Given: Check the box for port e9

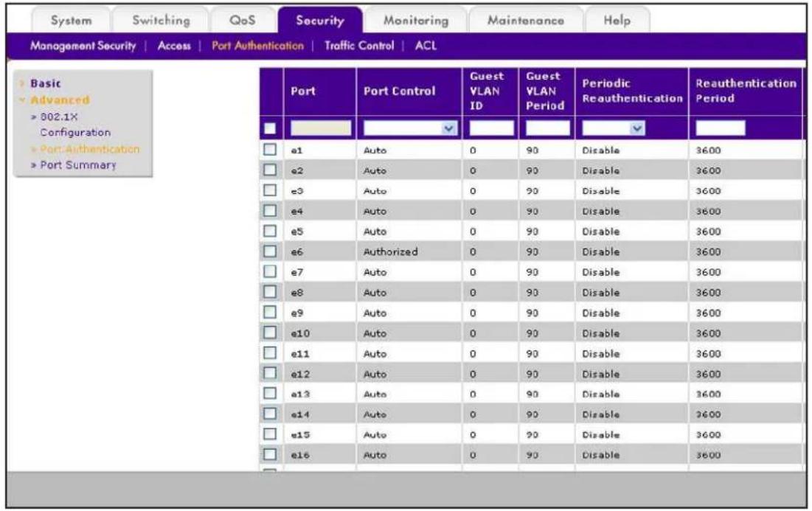Looking at the screenshot, I should click(x=270, y=312).
